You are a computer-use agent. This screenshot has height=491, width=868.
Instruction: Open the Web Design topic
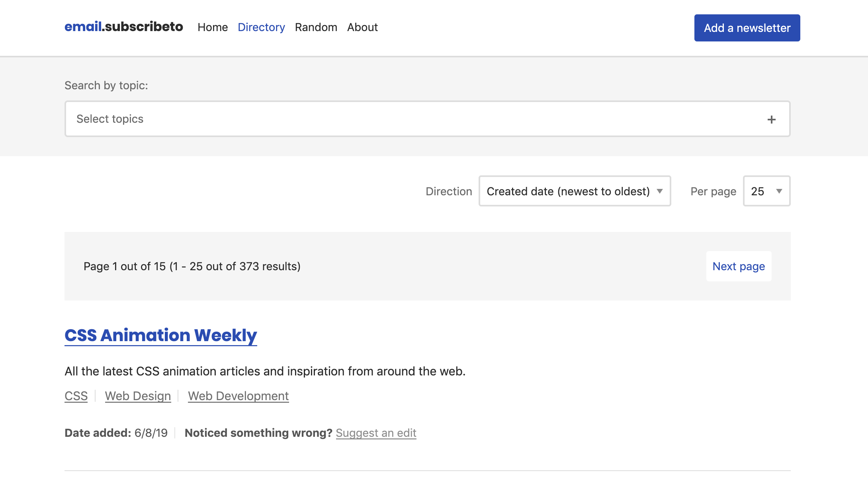pyautogui.click(x=138, y=396)
